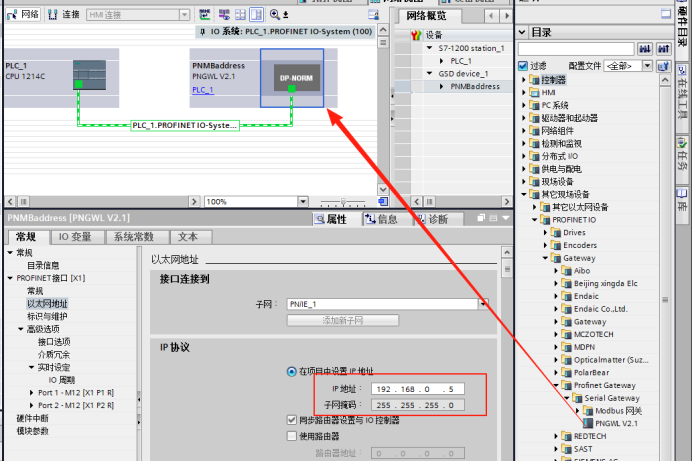Image resolution: width=693 pixels, height=461 pixels.
Task: Click 目录信息 in properties tree
Action: click(43, 265)
